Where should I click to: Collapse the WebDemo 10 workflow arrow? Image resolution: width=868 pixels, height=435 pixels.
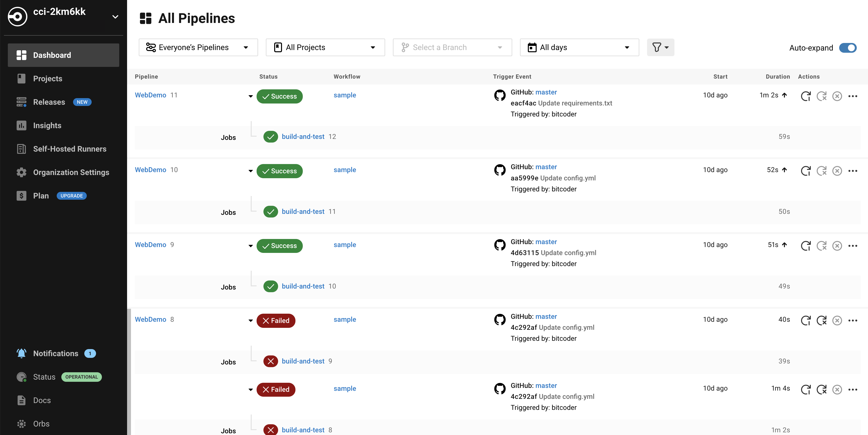250,171
